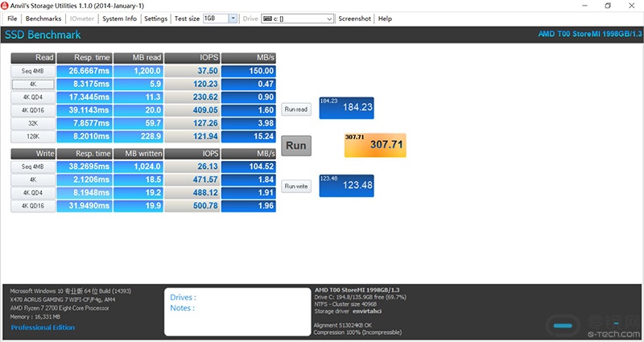The image size is (644, 342).
Task: Click write 4K IOPS value 471.57
Action: [192, 179]
